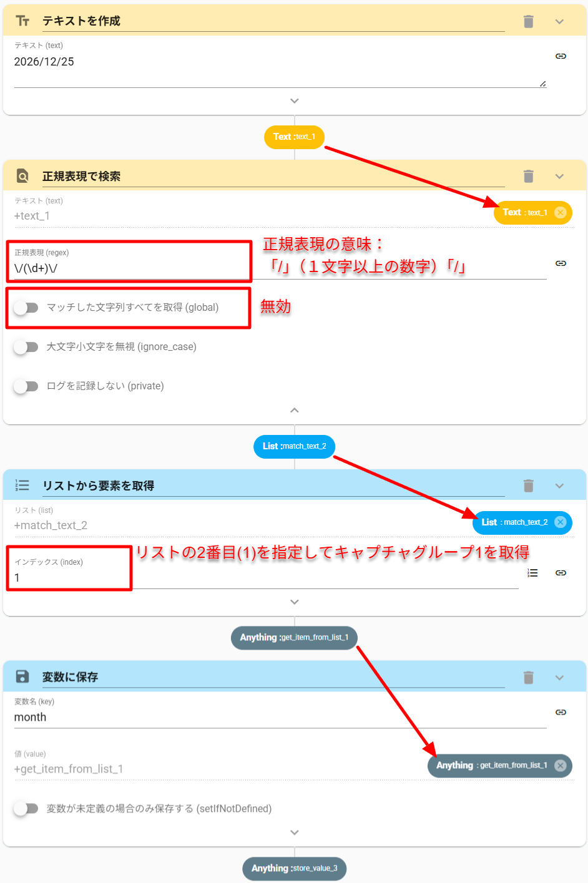Viewport: 588px width, 883px height.
Task: Expand テキストを作成 header dropdown chevron
Action: pos(559,22)
